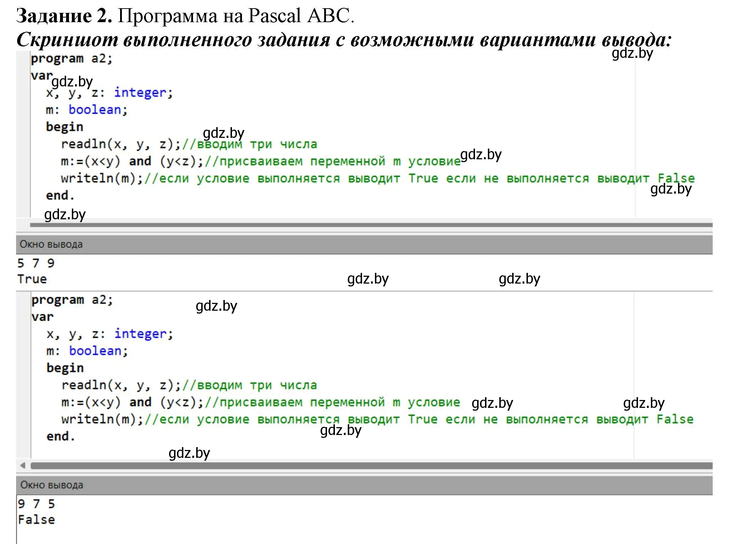Click the input line '9 7 5'

(36, 504)
